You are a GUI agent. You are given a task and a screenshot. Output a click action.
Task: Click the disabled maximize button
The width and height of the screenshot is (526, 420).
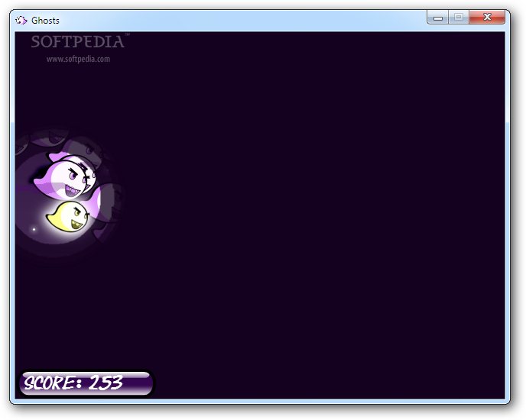tap(459, 18)
